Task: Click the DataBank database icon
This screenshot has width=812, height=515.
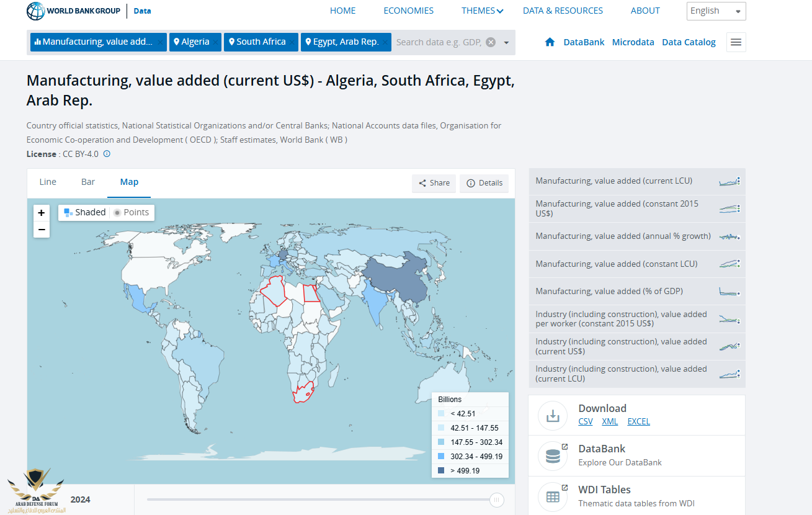Action: pos(553,456)
